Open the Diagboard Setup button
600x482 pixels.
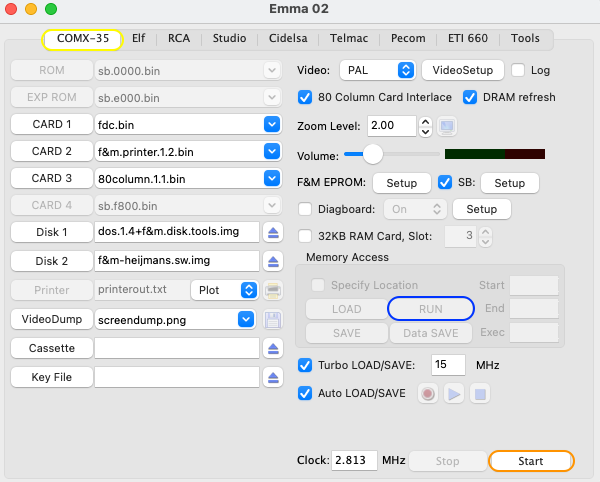coord(482,209)
